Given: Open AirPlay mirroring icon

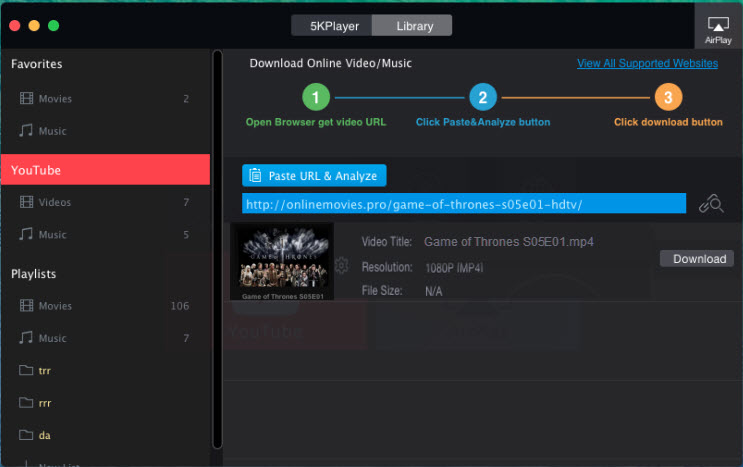Looking at the screenshot, I should pyautogui.click(x=718, y=26).
